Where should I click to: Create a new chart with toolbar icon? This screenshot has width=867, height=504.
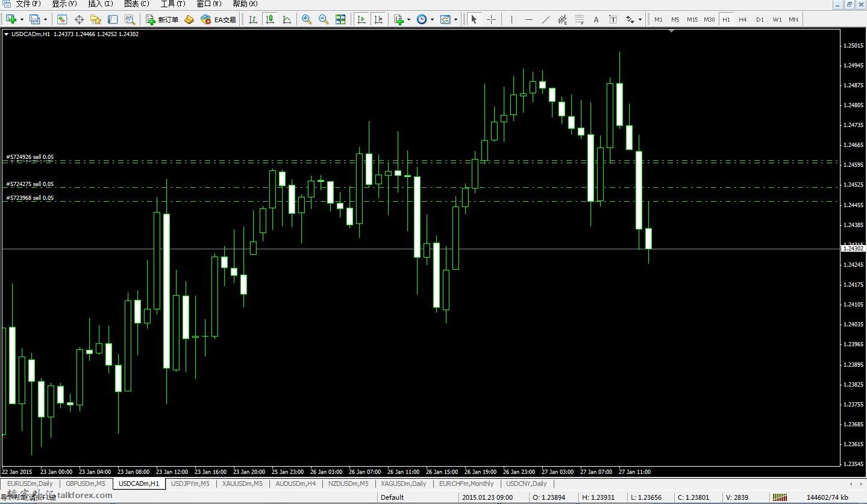click(x=11, y=19)
